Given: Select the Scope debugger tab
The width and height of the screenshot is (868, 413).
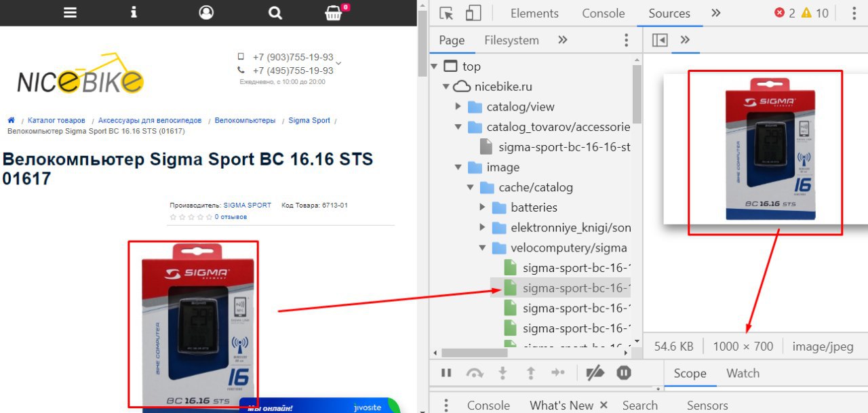Looking at the screenshot, I should [x=690, y=373].
